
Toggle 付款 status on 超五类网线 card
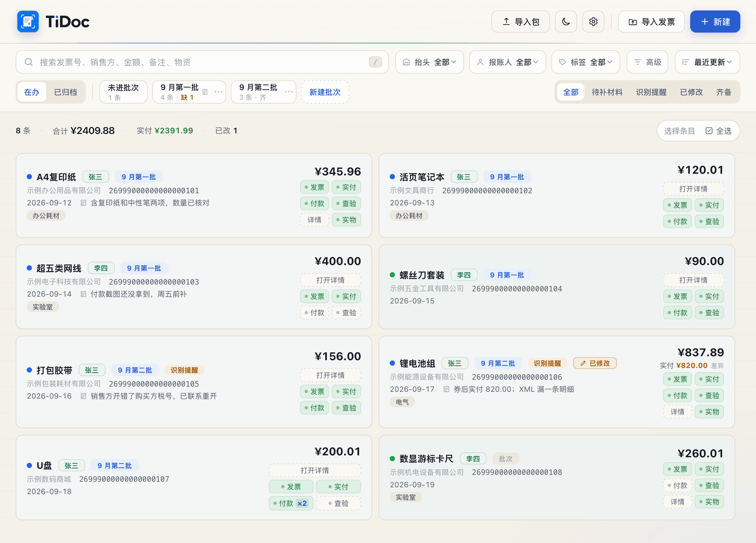point(315,312)
